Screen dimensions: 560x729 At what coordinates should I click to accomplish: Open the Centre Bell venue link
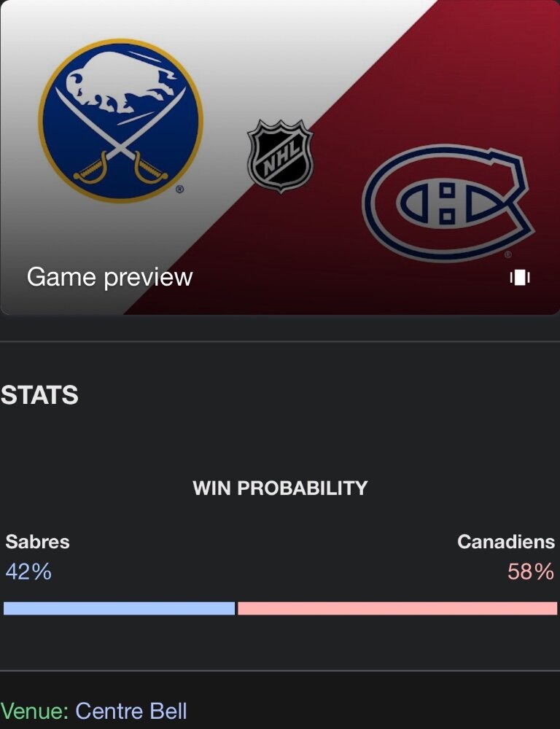click(131, 711)
